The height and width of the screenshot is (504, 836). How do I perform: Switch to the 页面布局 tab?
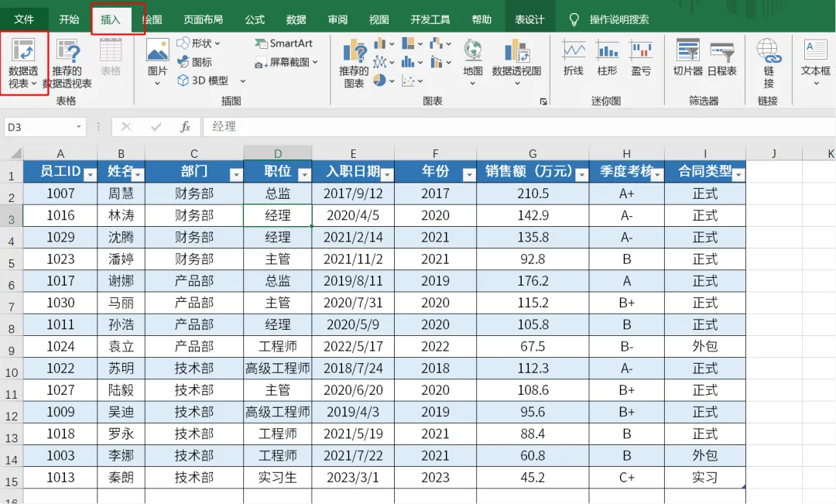coord(203,19)
